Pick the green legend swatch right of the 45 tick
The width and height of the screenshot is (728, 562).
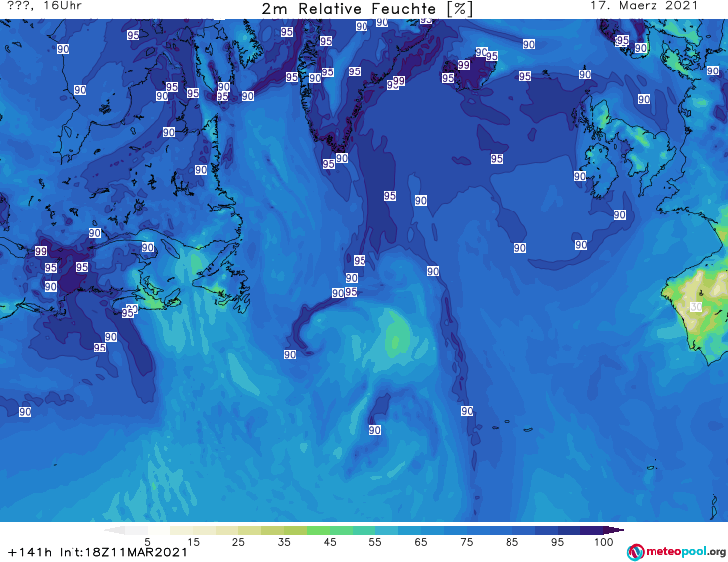tap(342, 530)
